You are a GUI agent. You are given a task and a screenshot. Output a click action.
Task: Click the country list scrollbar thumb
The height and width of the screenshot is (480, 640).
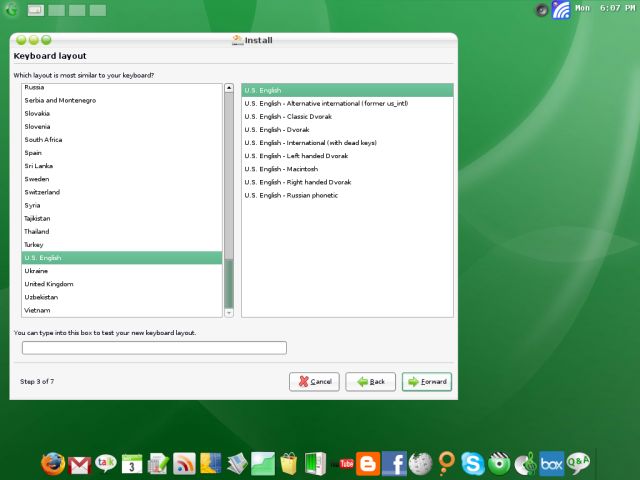(229, 283)
